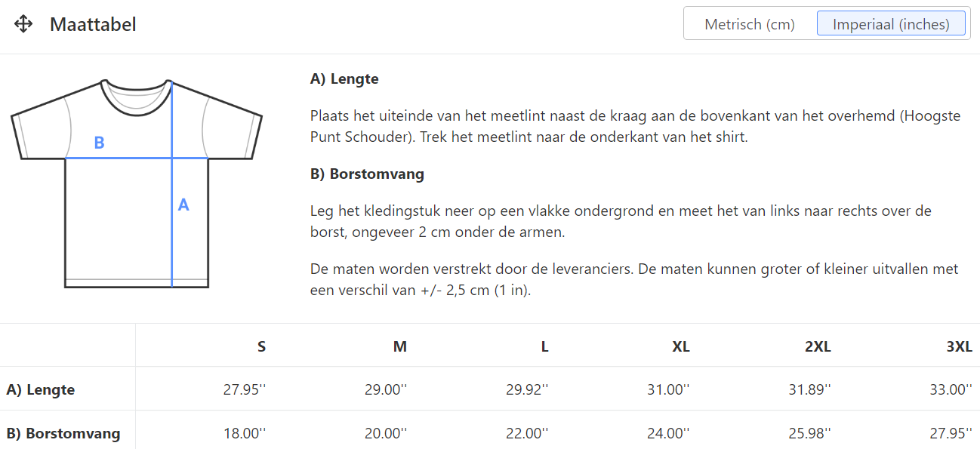Screen dimensions: 980x449
Task: Click the blue letter A on the shirt
Action: click(x=183, y=205)
